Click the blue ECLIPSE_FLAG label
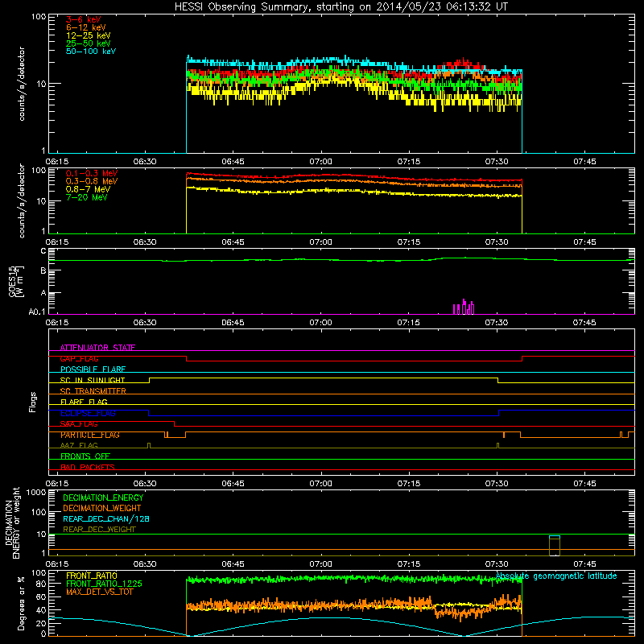The width and height of the screenshot is (644, 644). pos(88,413)
